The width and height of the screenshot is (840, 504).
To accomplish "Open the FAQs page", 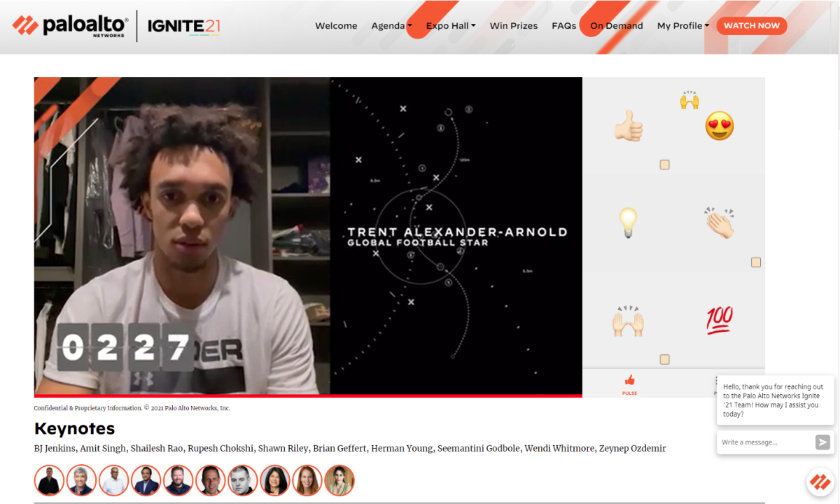I will click(563, 26).
